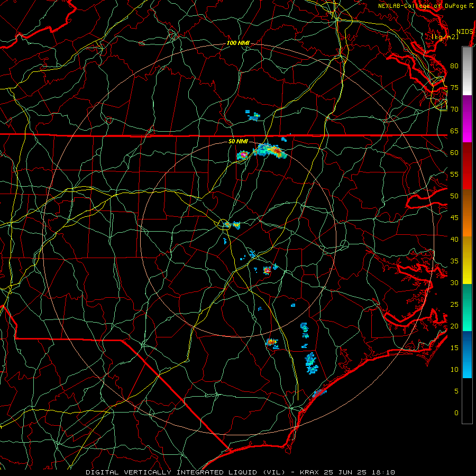476x476 pixels.
Task: Select the 60 value on the color scale
Action: [x=454, y=153]
